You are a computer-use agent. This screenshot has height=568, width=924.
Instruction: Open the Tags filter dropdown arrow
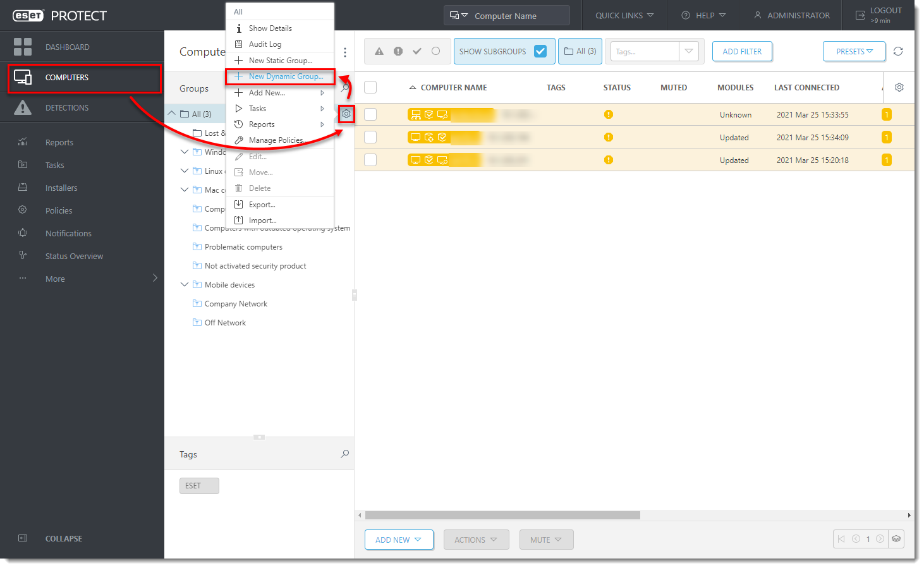689,51
